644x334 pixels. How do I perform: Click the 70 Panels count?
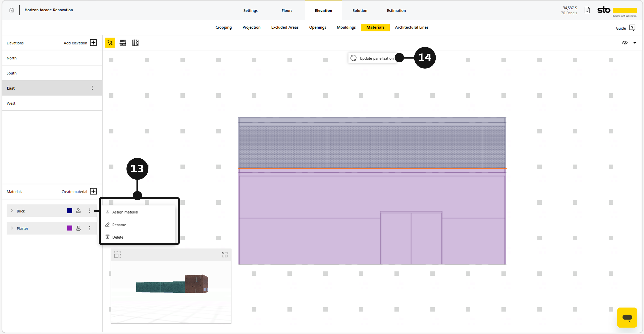[569, 13]
